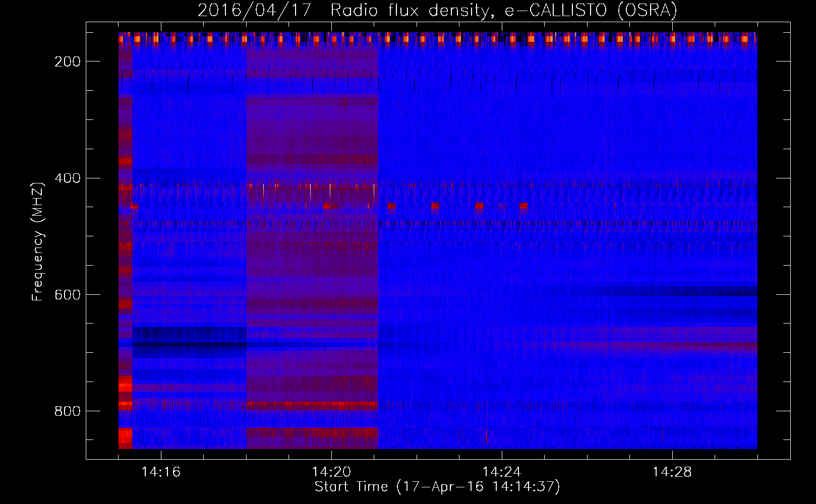Screen dimensions: 816x504
Task: Click the 'Frequency (MHZ)' axis label
Action: [x=38, y=242]
